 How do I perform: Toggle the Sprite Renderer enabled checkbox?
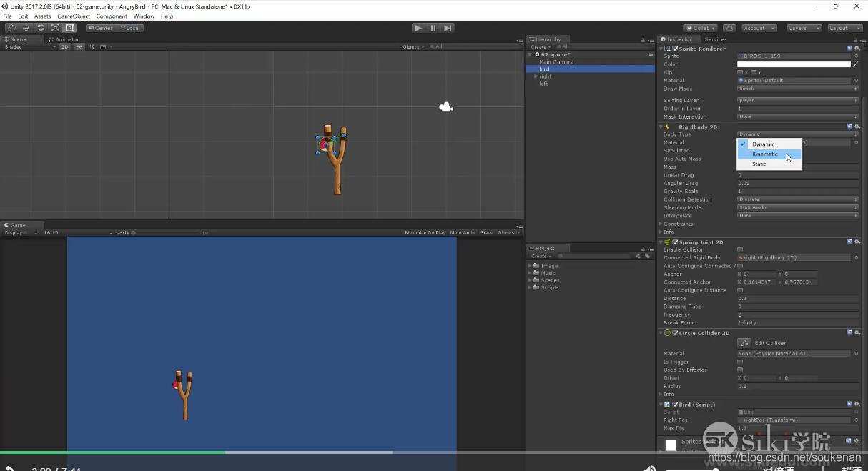coord(675,49)
